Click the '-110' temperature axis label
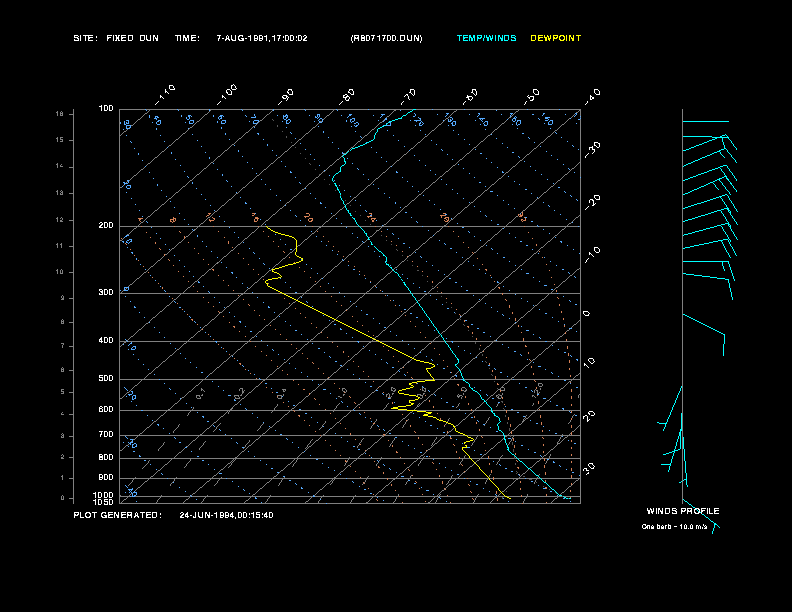This screenshot has width=792, height=612. 165,95
